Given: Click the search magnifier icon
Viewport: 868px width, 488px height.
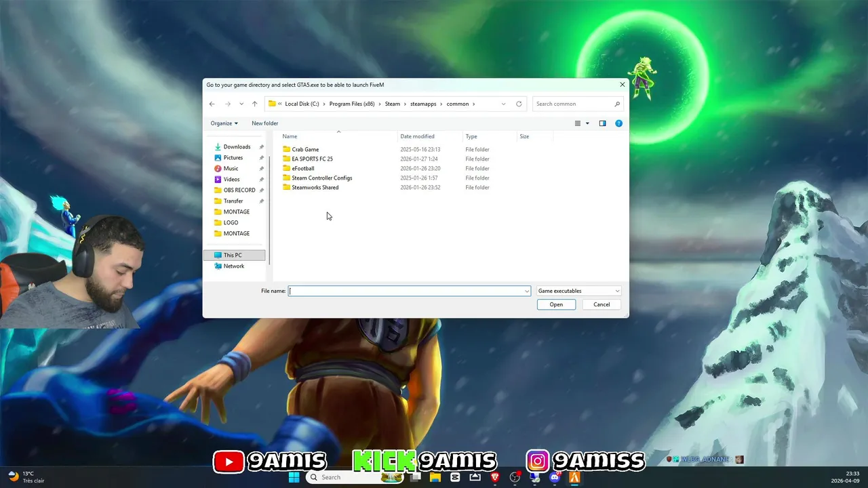Looking at the screenshot, I should 617,104.
